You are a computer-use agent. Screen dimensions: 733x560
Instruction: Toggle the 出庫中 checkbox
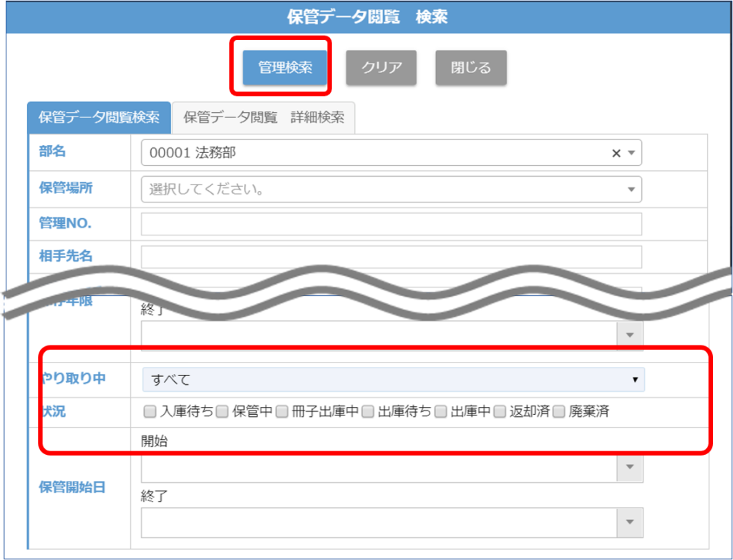point(441,411)
